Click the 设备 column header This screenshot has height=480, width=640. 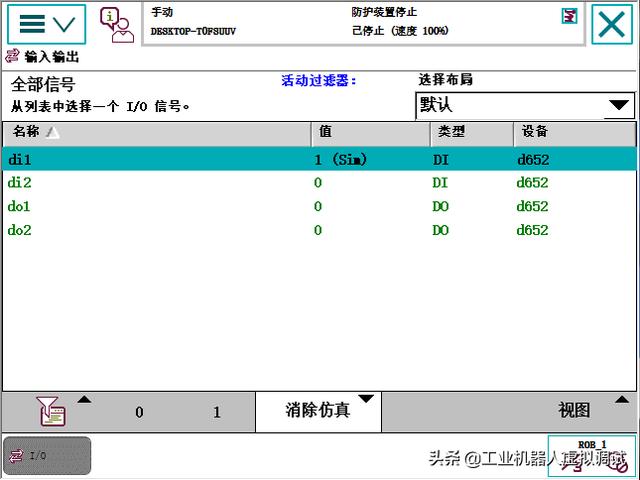coord(575,133)
